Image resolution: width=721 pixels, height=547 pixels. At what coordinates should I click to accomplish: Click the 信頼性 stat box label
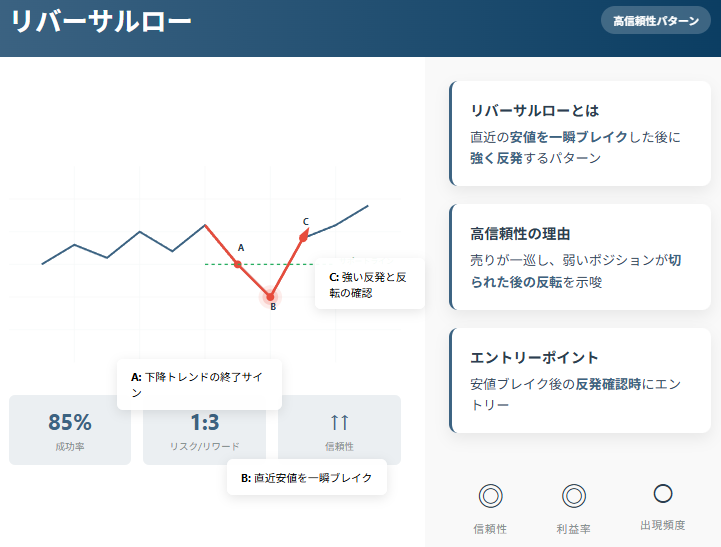[x=339, y=446]
